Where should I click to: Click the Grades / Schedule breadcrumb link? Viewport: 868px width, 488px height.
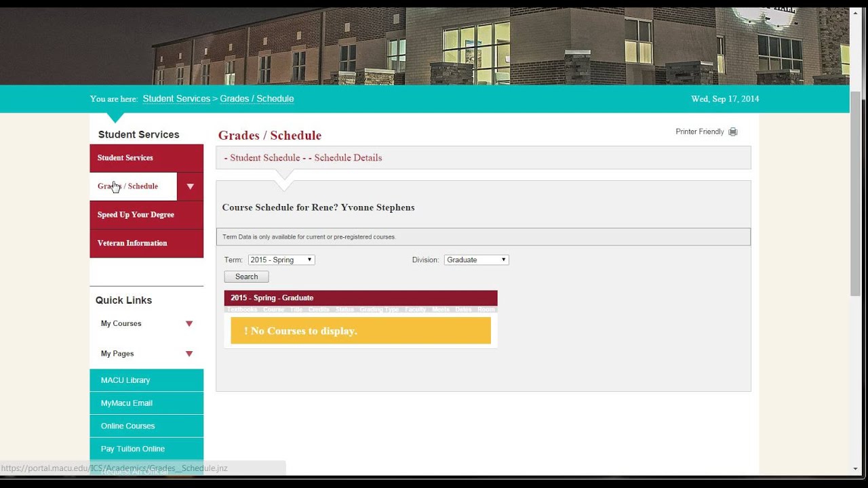click(x=256, y=99)
